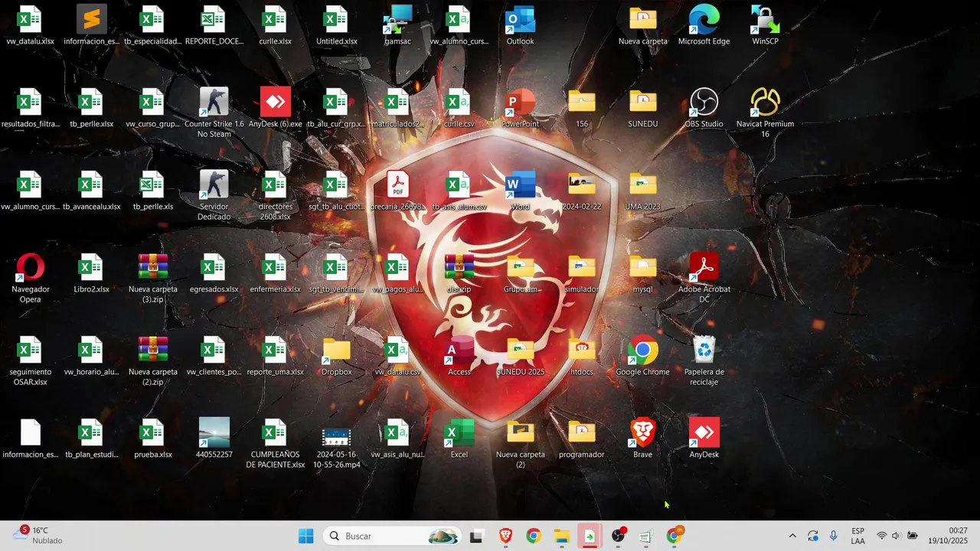Open Brave from the taskbar
The height and width of the screenshot is (551, 980).
[505, 536]
